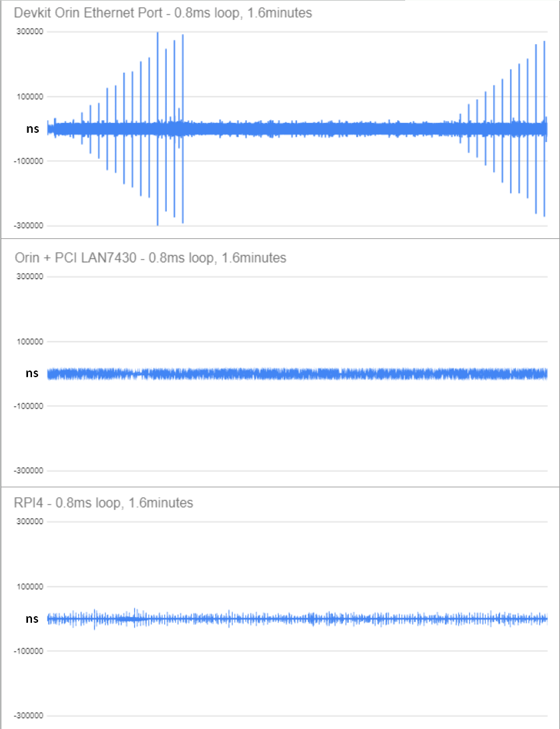Click the ns axis label of LAN7430 chart
Screen dimensions: 560x729
click(32, 373)
